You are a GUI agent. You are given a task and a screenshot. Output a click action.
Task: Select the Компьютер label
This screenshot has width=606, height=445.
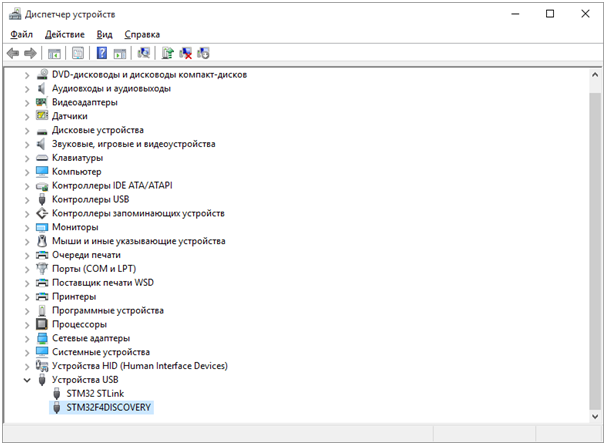(x=77, y=172)
